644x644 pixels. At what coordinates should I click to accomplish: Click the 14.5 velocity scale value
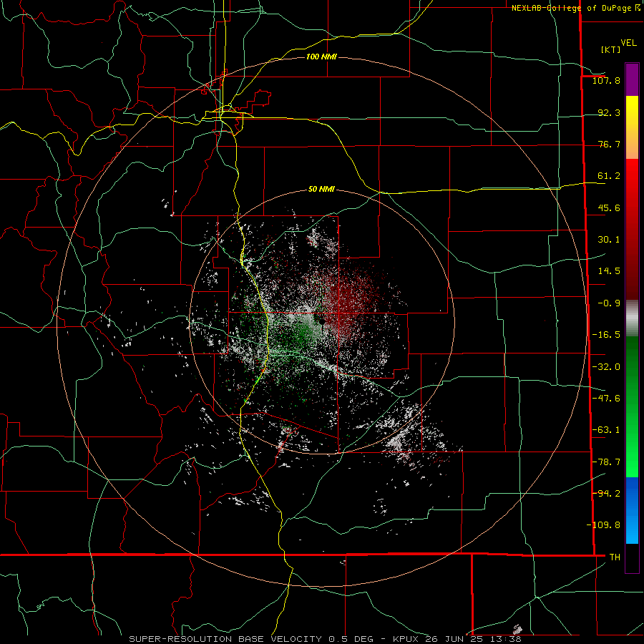(x=609, y=271)
